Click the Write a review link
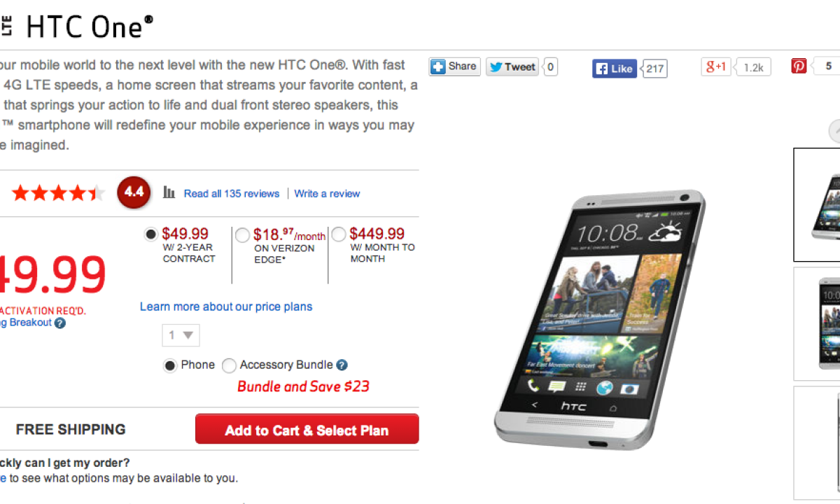Screen dimensions: 840x504 tap(327, 194)
